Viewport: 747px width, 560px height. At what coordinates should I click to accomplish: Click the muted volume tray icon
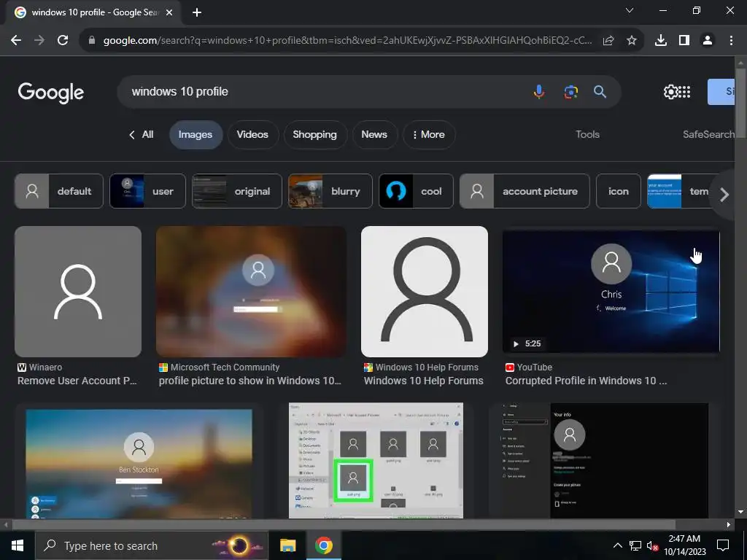point(652,545)
